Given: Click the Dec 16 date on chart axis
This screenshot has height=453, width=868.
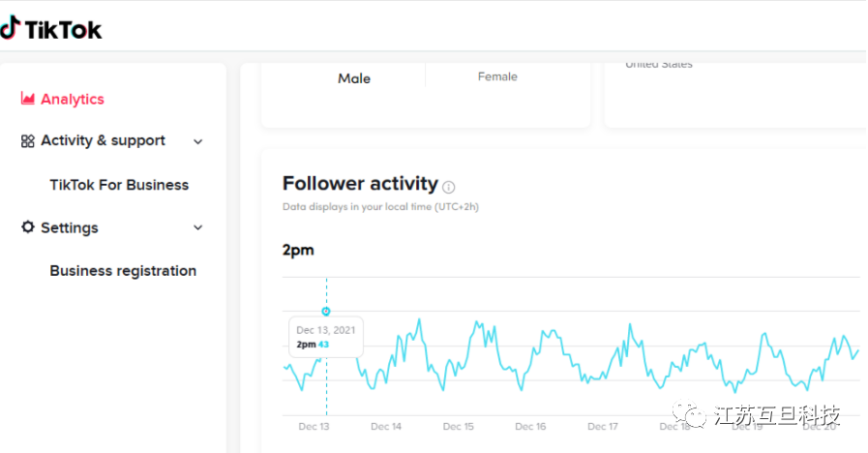Looking at the screenshot, I should click(x=530, y=427).
